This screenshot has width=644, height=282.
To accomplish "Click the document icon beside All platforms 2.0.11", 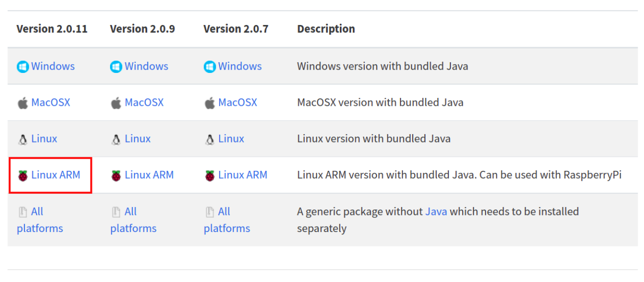I will click(x=22, y=211).
